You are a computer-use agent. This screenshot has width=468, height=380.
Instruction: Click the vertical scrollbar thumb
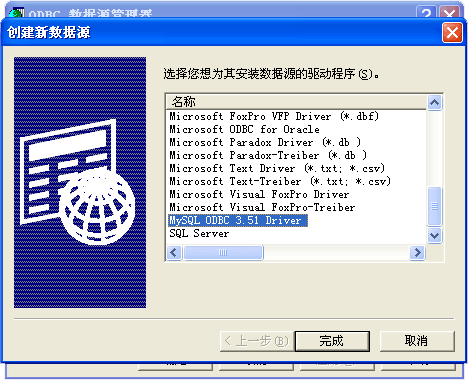434,206
